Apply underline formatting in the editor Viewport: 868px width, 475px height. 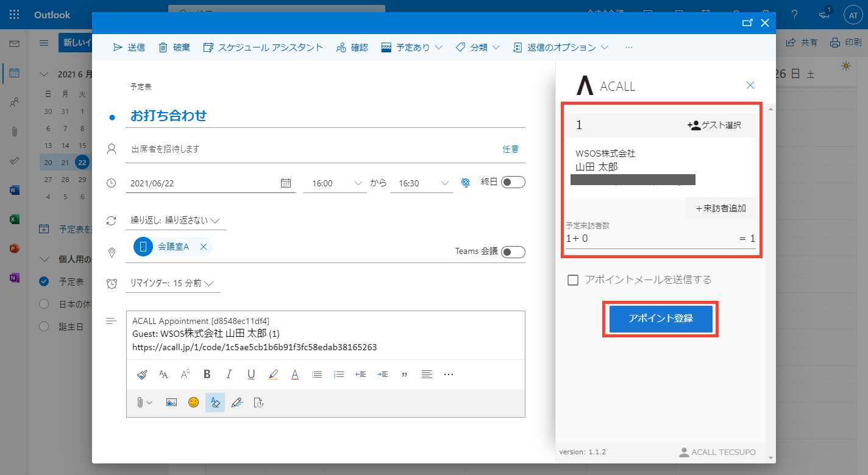coord(251,375)
